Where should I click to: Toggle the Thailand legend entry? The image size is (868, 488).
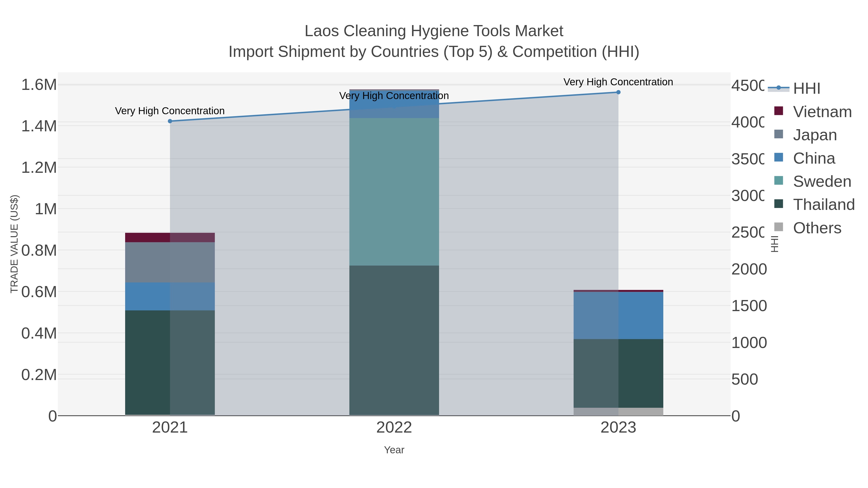814,204
